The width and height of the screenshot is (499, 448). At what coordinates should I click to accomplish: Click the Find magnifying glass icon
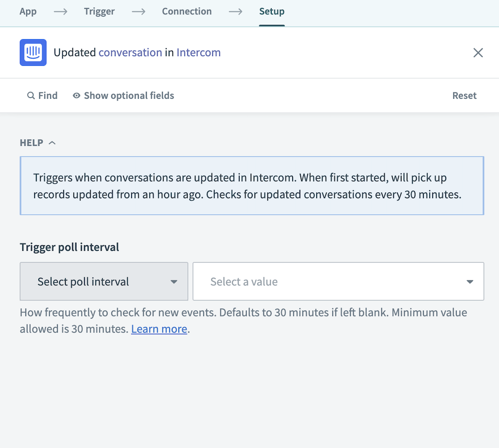click(31, 96)
